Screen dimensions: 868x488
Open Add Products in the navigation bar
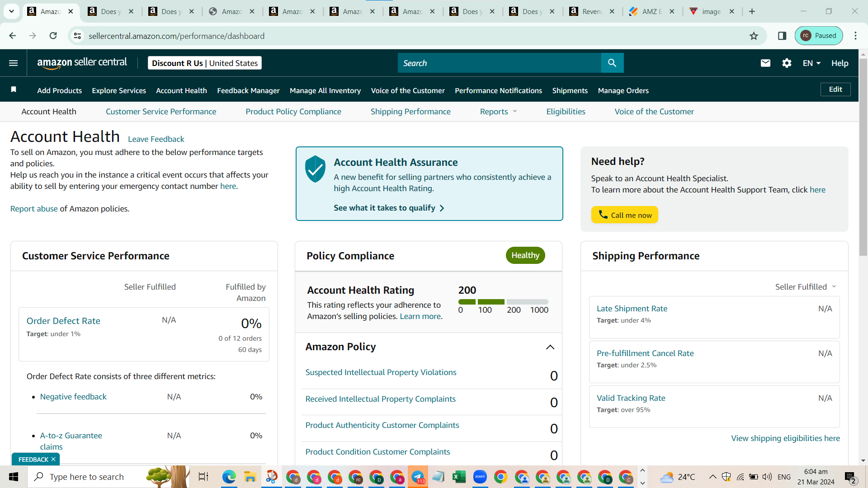click(60, 90)
